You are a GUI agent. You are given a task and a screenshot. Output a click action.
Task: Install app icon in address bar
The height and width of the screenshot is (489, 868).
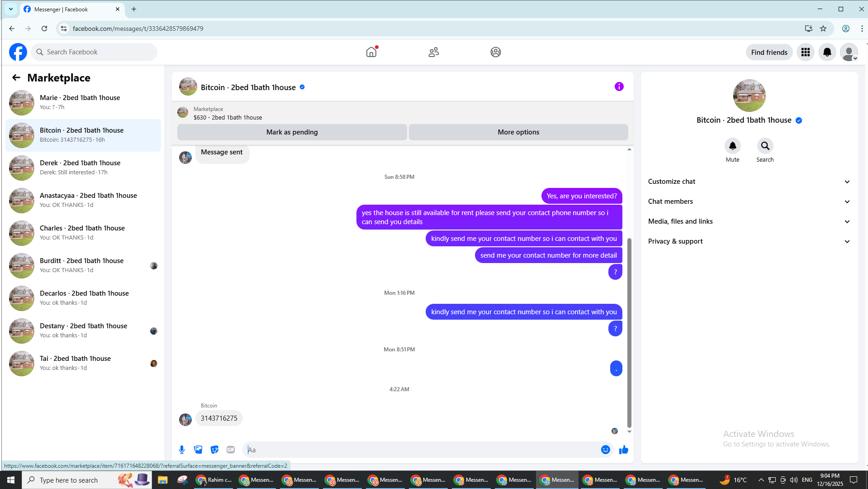(808, 29)
